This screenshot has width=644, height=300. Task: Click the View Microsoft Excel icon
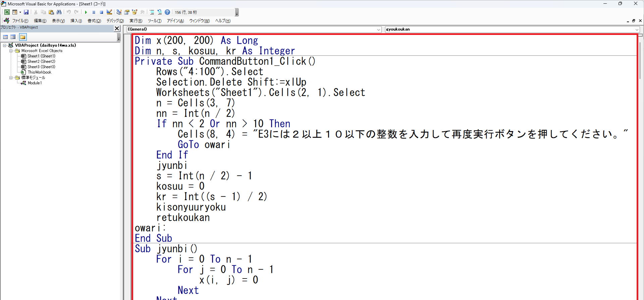click(x=7, y=12)
